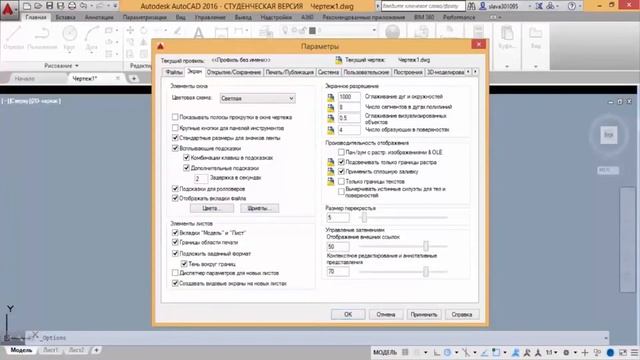Uncheck 'Вкладки Модель и Лист' checkbox
This screenshot has width=640, height=360.
click(175, 233)
